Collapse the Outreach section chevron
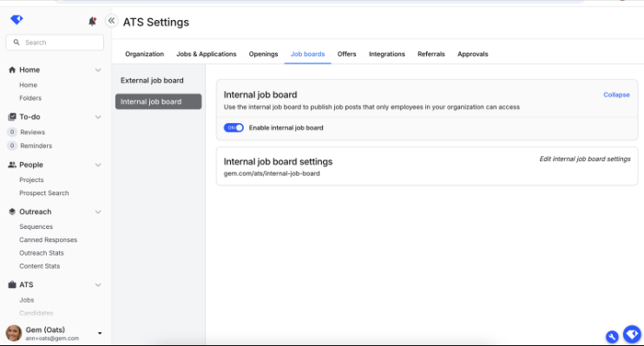Viewport: 644px width, 346px height. coord(98,212)
